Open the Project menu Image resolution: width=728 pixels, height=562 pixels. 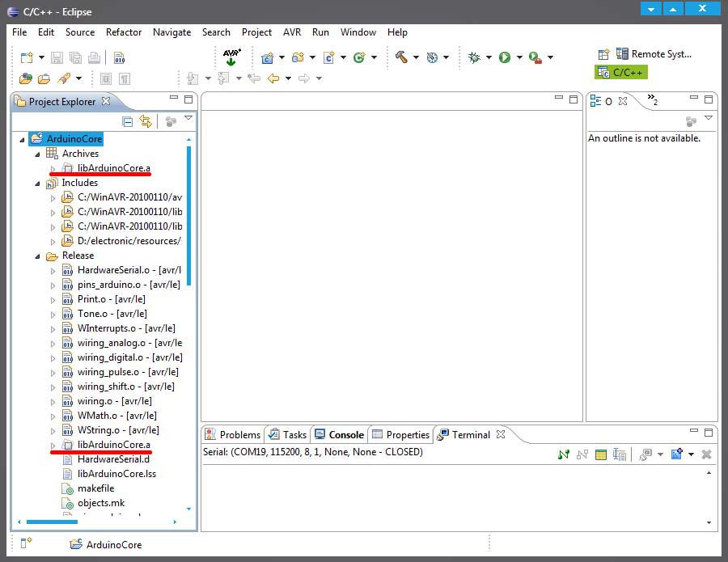[256, 32]
